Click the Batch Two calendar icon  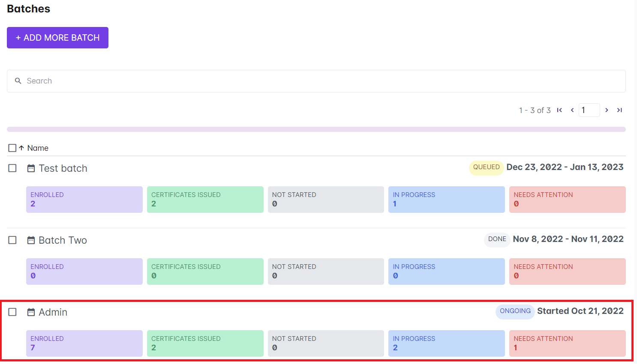click(31, 240)
